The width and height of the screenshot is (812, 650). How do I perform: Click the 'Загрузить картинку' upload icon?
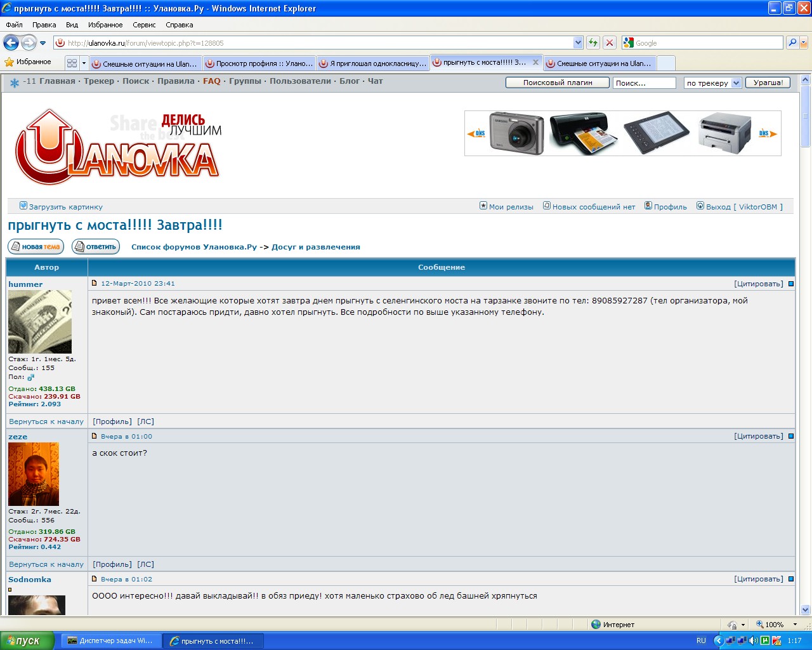click(x=23, y=205)
